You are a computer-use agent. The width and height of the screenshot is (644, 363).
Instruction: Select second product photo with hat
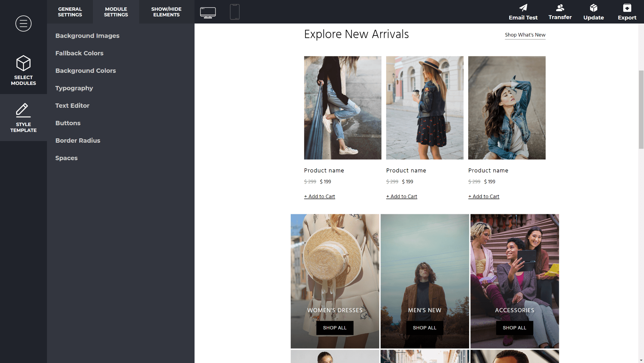click(x=425, y=108)
